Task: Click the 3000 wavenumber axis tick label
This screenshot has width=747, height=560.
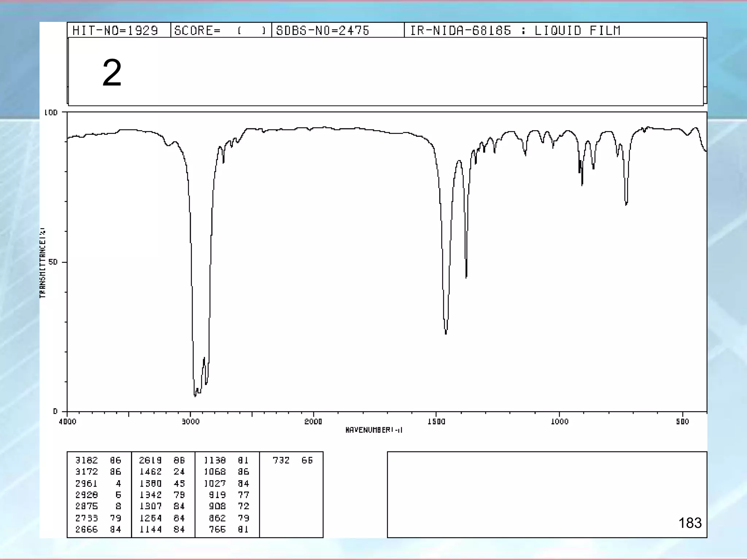Action: tap(190, 422)
